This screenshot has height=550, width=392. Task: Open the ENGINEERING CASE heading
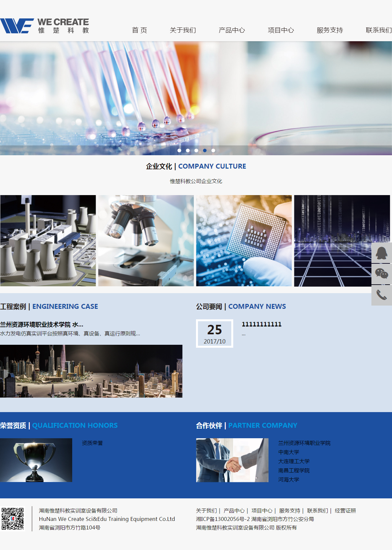coord(49,307)
